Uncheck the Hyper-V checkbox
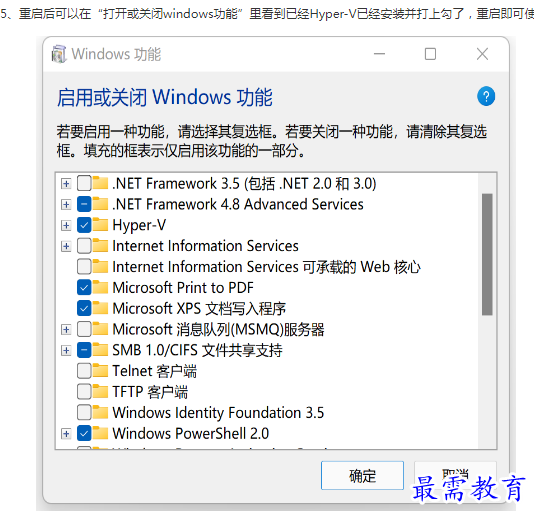Screen dimensions: 534x520 (84, 225)
